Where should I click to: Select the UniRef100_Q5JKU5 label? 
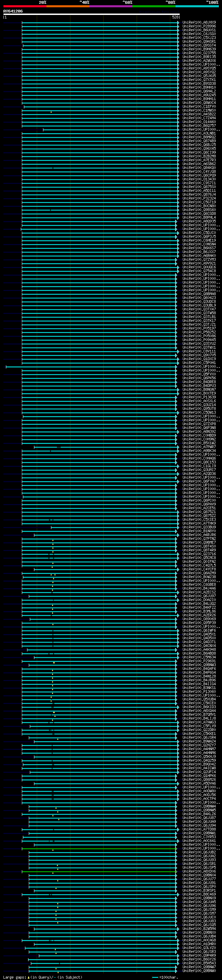tap(199, 76)
